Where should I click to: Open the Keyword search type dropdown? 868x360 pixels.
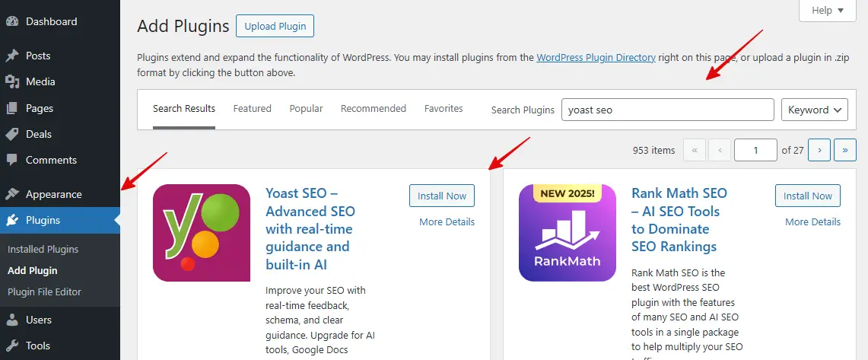[x=815, y=110]
